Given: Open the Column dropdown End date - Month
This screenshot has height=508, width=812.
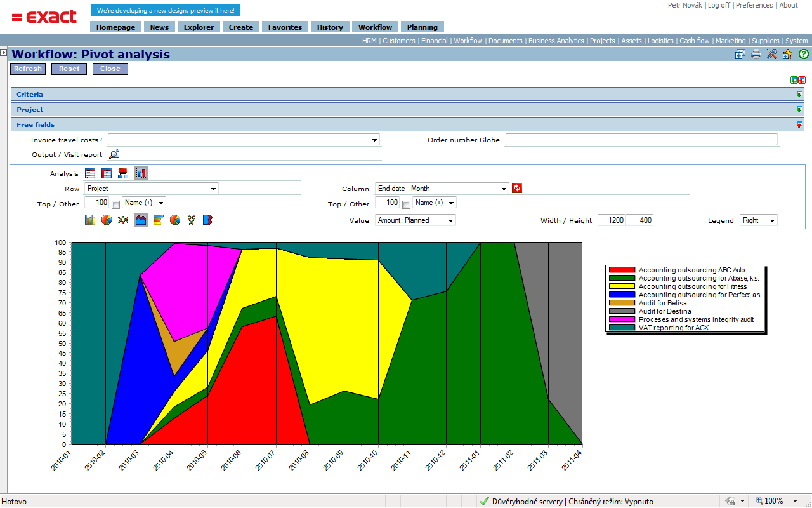Looking at the screenshot, I should 442,189.
